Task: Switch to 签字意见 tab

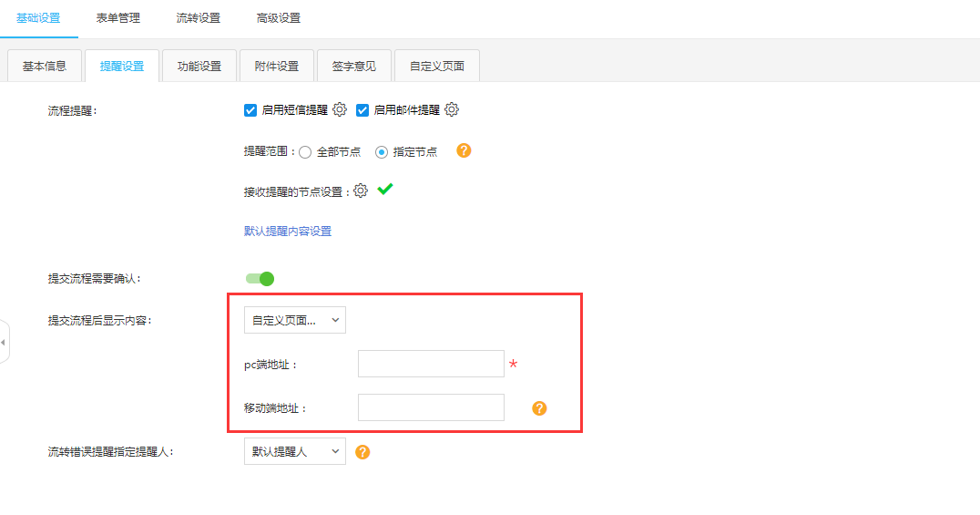Action: point(354,67)
